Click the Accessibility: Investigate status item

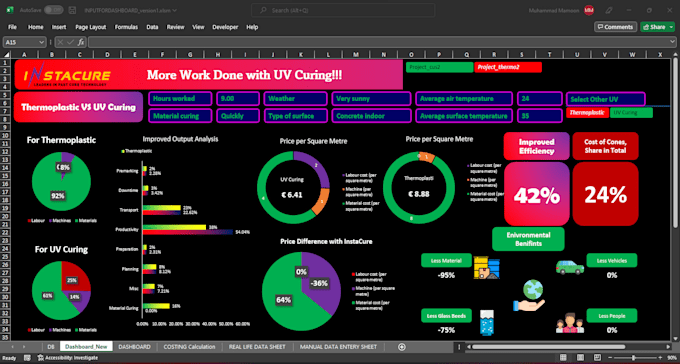68,358
